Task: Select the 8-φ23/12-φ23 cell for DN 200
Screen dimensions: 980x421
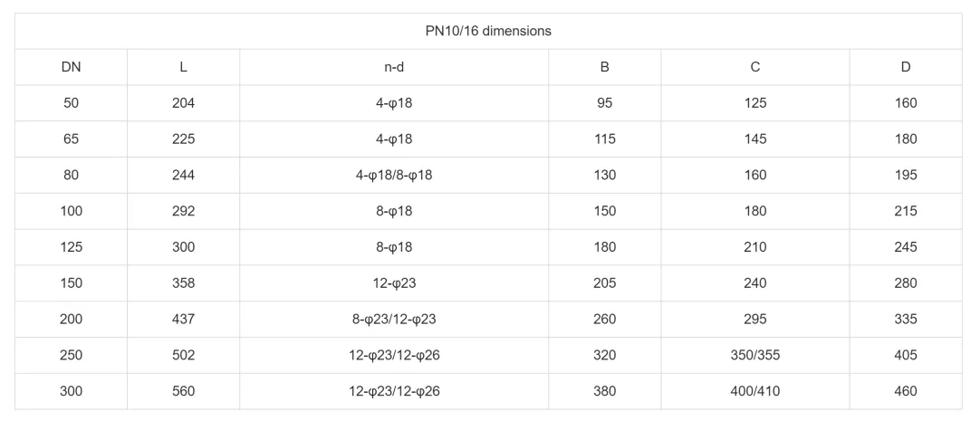Action: [394, 319]
